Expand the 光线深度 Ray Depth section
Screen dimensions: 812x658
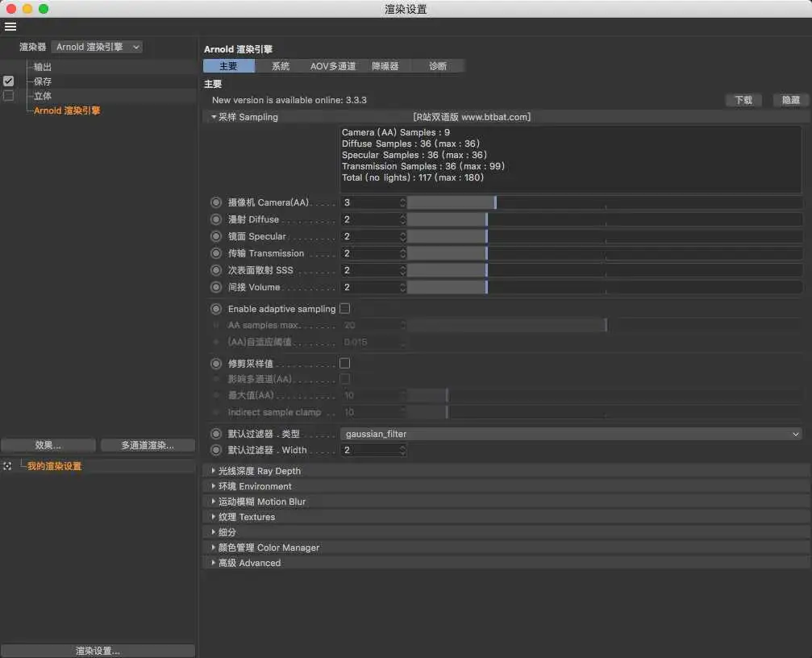point(214,471)
